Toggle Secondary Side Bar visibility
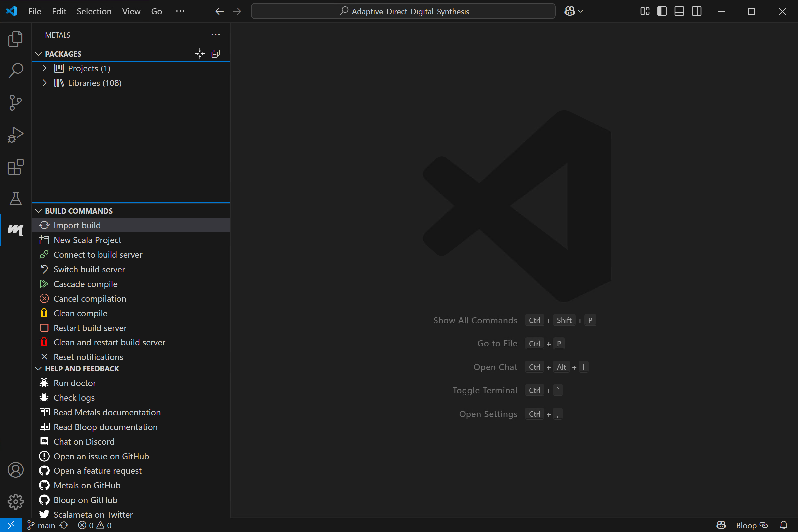This screenshot has width=798, height=532. (x=697, y=11)
